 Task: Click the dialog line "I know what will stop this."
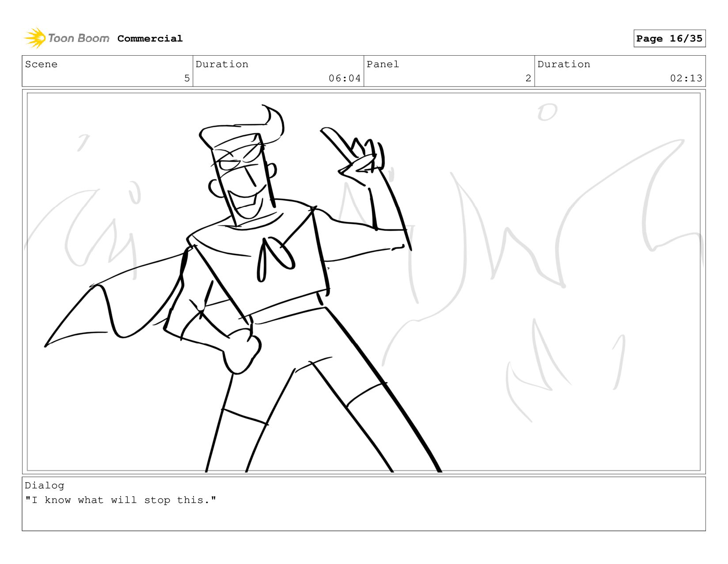pyautogui.click(x=121, y=500)
